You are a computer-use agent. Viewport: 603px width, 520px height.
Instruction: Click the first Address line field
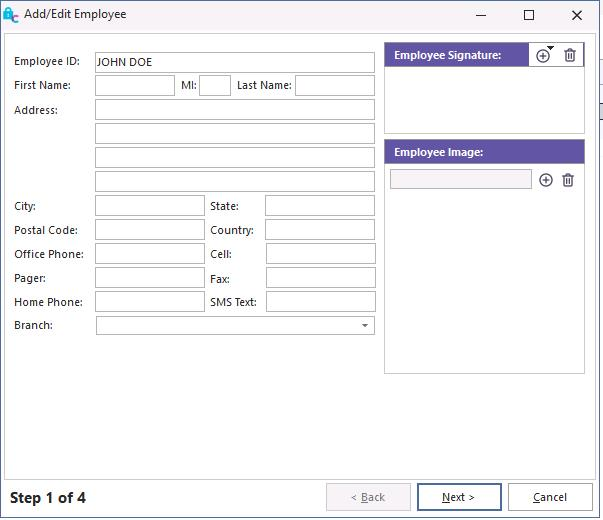(x=234, y=110)
